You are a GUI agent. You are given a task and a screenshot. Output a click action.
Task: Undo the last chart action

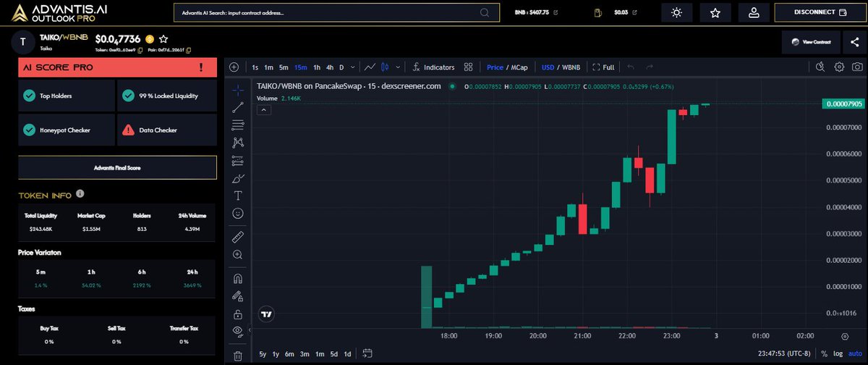631,67
